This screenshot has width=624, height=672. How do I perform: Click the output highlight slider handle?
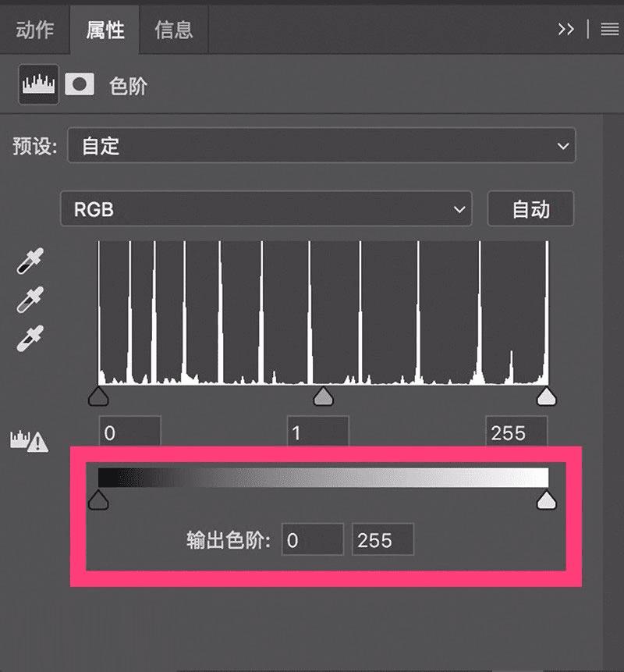(x=547, y=500)
